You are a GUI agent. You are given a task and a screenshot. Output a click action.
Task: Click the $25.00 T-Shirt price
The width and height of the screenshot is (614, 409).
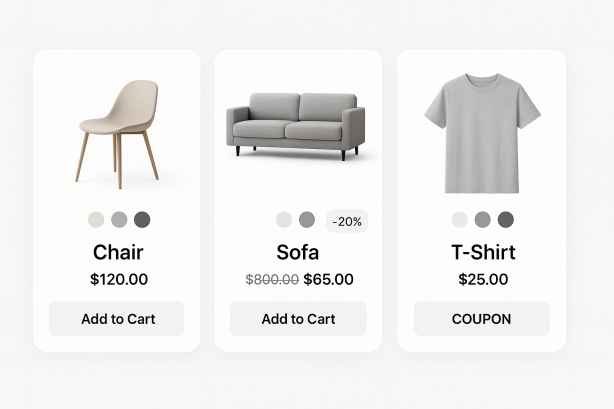click(483, 280)
